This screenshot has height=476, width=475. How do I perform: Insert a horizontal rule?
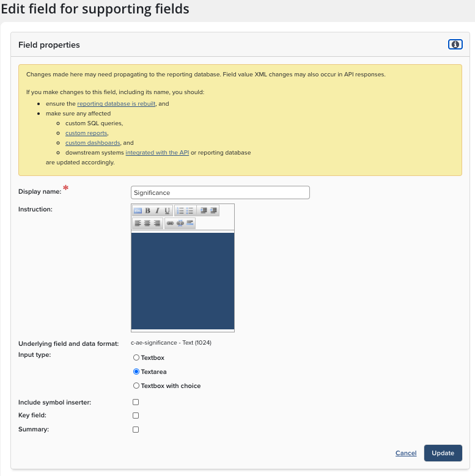190,224
